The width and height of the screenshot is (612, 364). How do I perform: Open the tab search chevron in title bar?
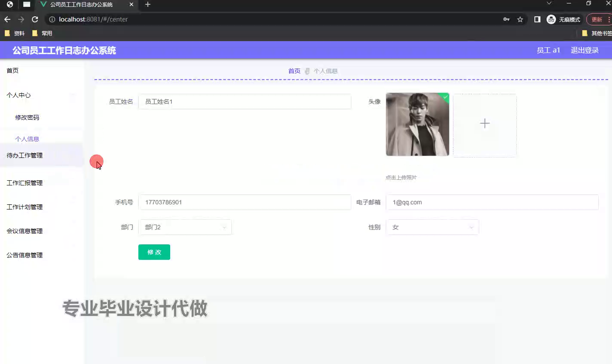pyautogui.click(x=549, y=3)
